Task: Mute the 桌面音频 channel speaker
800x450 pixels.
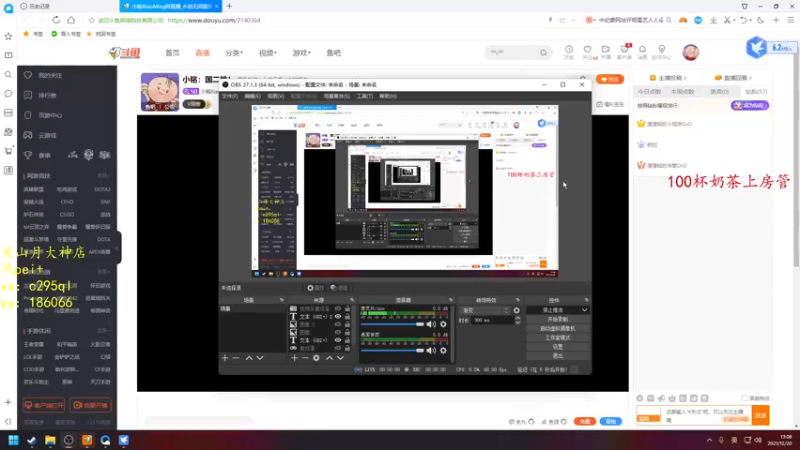Action: tap(432, 351)
